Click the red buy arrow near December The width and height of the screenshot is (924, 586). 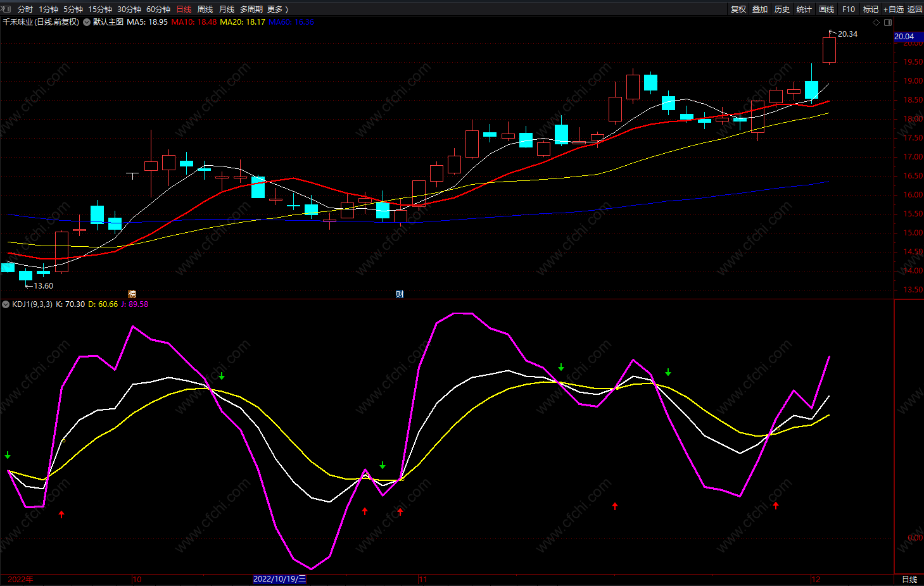click(x=776, y=505)
